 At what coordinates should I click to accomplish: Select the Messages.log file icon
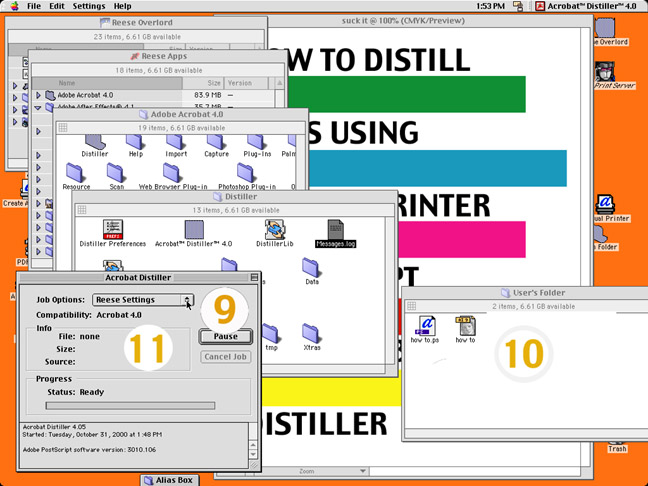(335, 233)
